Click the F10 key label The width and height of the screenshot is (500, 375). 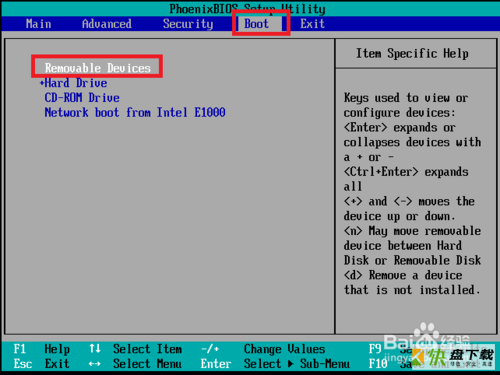(x=378, y=364)
